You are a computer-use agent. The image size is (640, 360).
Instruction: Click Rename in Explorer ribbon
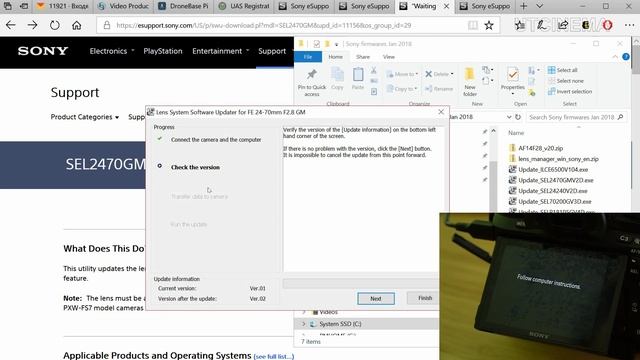pos(439,89)
